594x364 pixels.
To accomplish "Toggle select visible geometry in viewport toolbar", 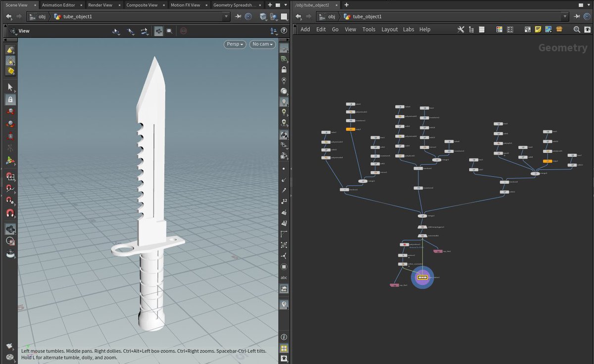I will [x=158, y=31].
